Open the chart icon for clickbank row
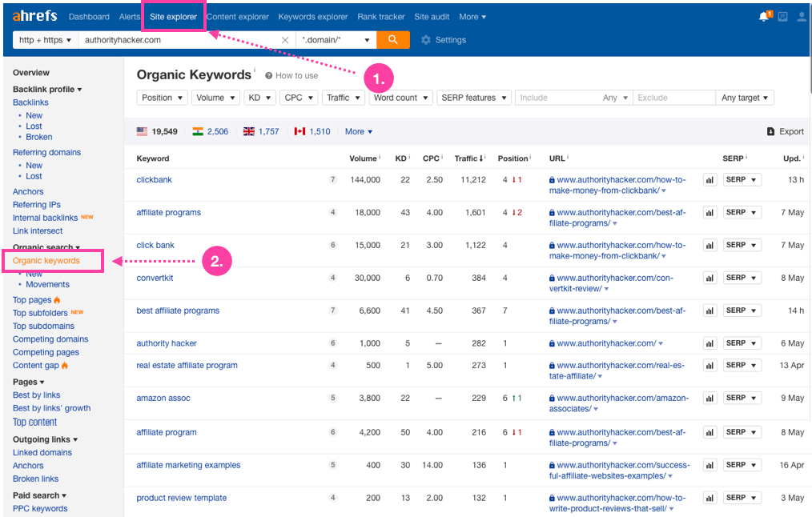812x517 pixels. pyautogui.click(x=709, y=180)
